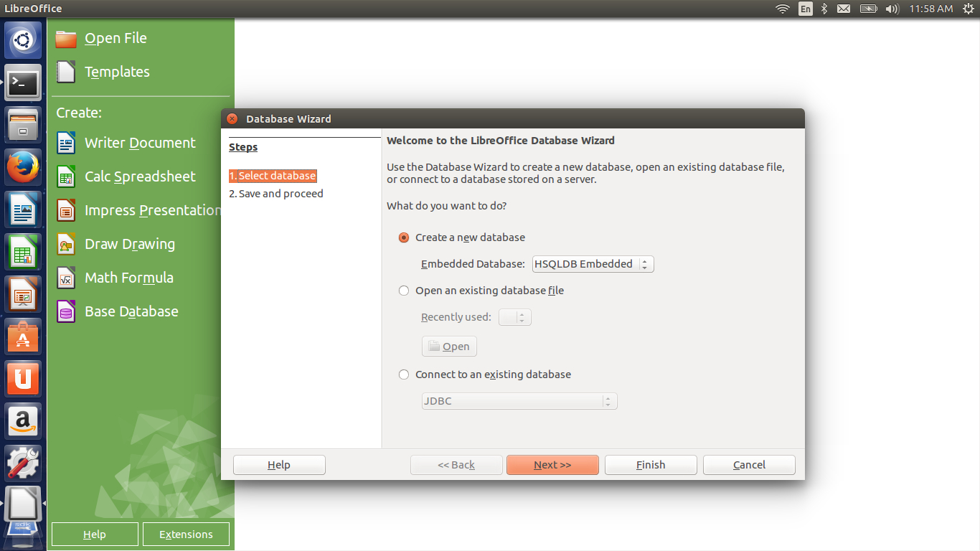This screenshot has height=551, width=980.
Task: Click the LibreOffice Start Center launcher icon
Action: coord(23,505)
